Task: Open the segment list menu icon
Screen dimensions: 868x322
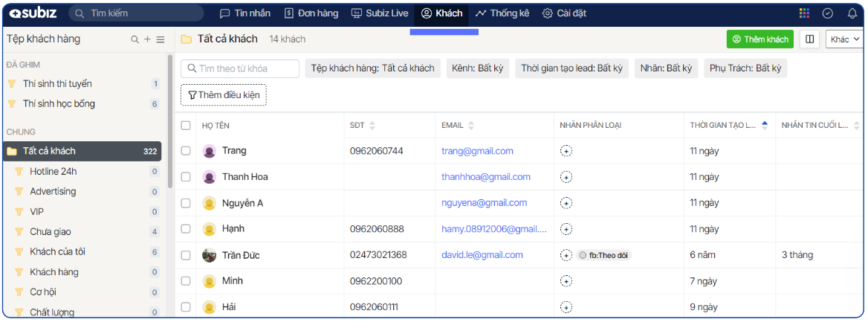Action: 160,39
